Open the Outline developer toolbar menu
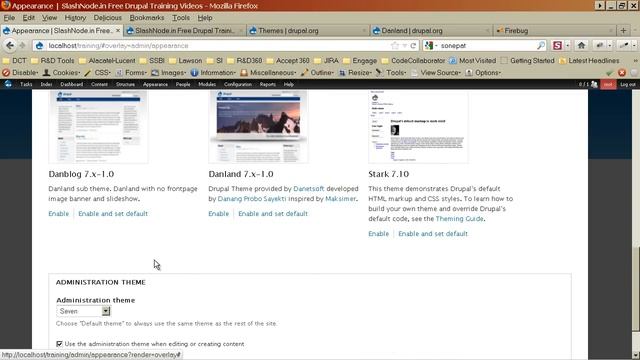Screen dimensions: 640x360 [317, 73]
